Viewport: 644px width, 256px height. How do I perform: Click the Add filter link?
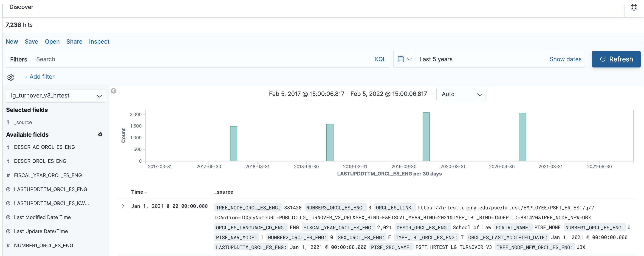pyautogui.click(x=40, y=77)
